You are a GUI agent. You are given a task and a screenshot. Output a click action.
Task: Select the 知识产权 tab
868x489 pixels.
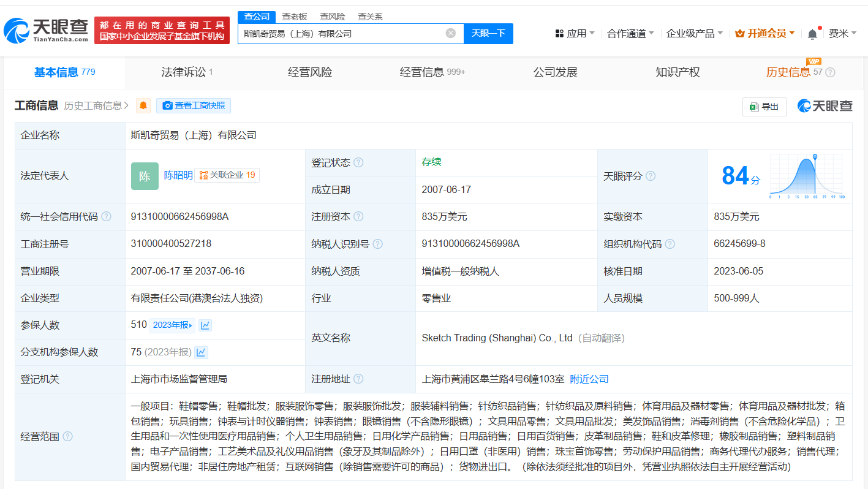coord(677,72)
